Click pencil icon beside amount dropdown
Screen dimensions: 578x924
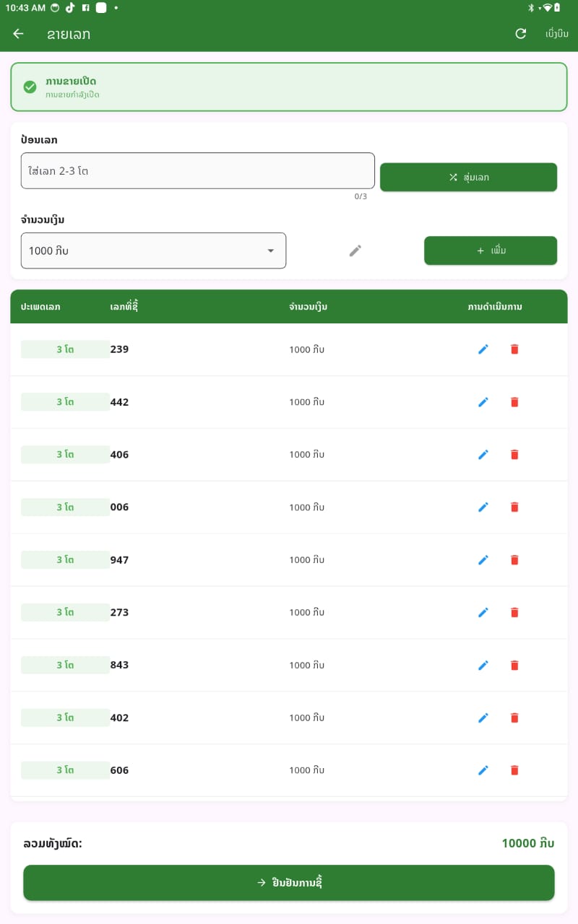(355, 250)
